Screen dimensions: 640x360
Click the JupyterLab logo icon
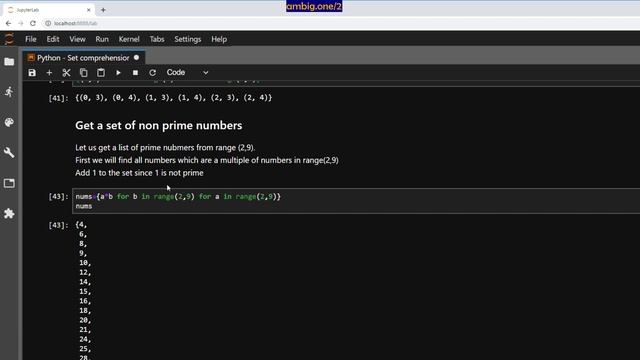(9, 39)
